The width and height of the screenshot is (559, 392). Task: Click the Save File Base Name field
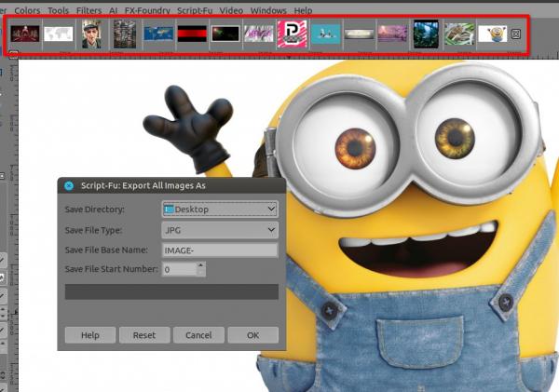click(220, 250)
